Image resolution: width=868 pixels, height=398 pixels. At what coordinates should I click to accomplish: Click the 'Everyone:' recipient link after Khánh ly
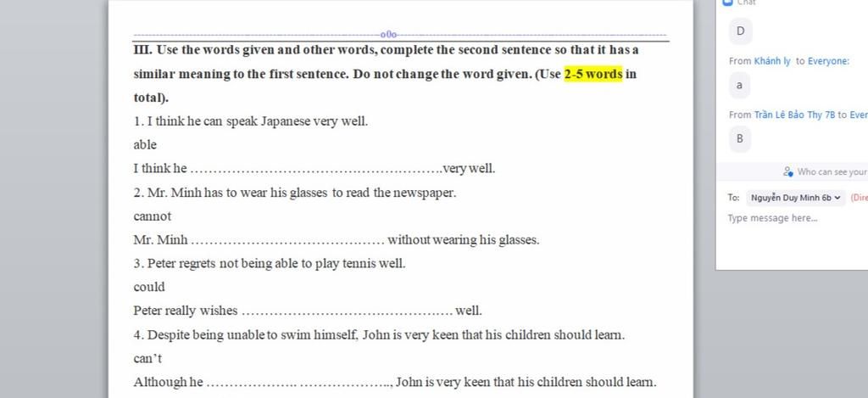[x=828, y=62]
